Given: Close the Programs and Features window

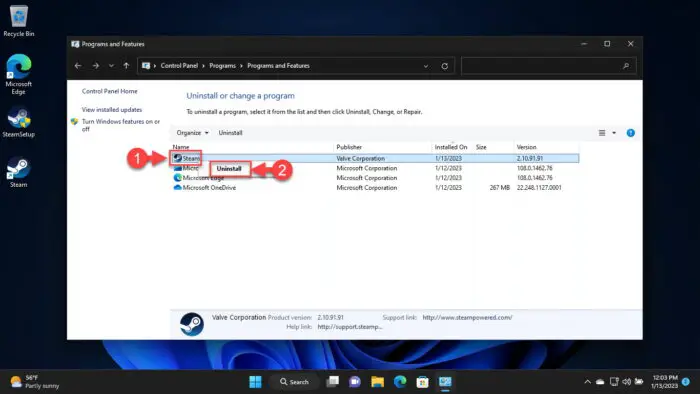Looking at the screenshot, I should coord(630,44).
